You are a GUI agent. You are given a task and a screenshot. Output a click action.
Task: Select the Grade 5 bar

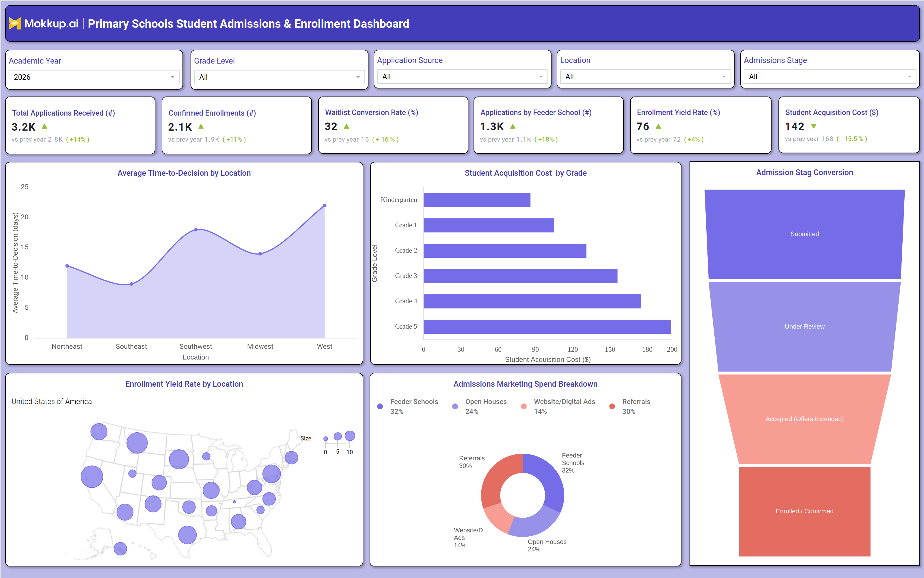[547, 327]
